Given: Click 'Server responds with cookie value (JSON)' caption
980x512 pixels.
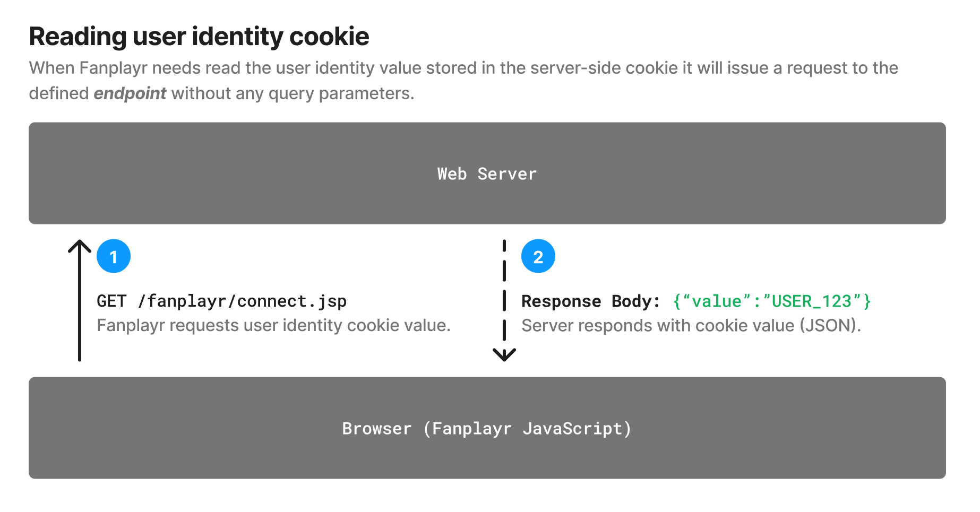Looking at the screenshot, I should click(691, 325).
